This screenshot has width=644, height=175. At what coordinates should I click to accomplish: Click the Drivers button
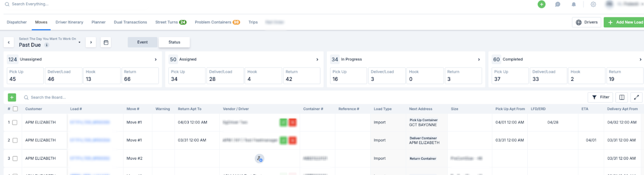tap(587, 22)
